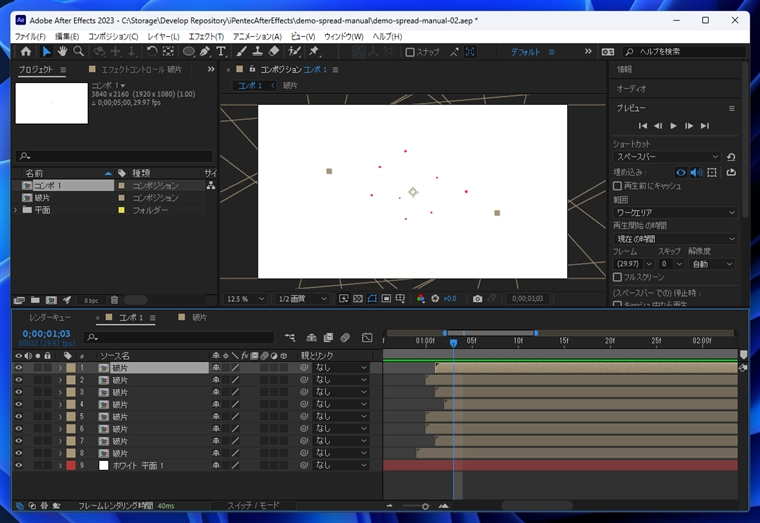The image size is (760, 523).
Task: Toggle the graph editor in timeline
Action: point(367,337)
